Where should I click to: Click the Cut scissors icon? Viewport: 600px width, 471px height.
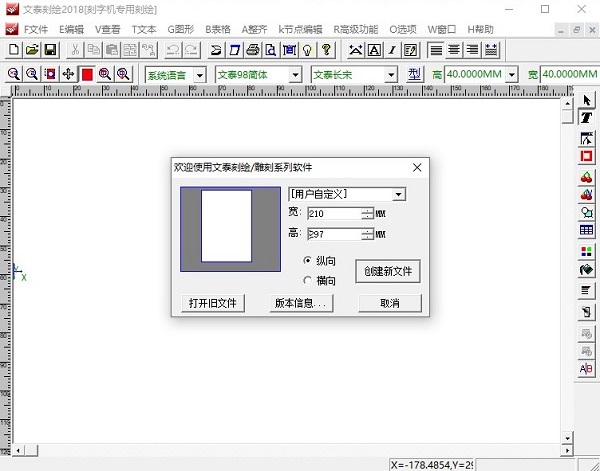[75, 50]
